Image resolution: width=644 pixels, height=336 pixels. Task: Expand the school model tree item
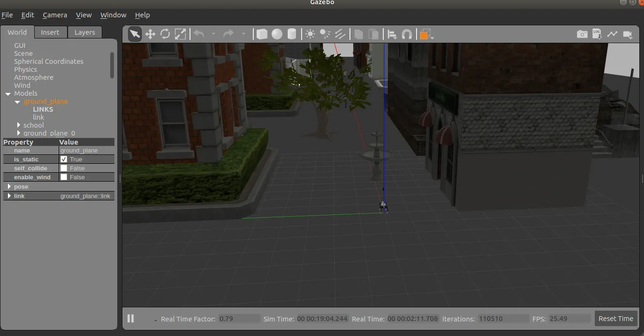[19, 125]
